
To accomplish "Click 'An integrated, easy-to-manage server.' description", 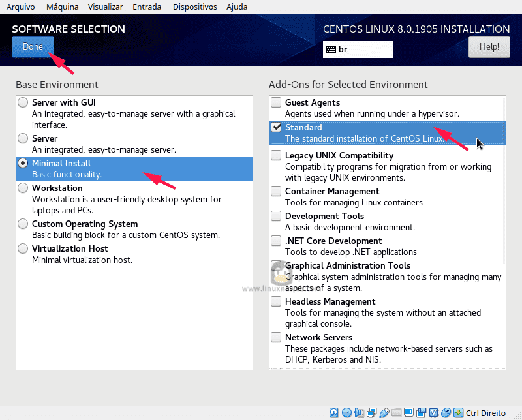I will pos(104,149).
